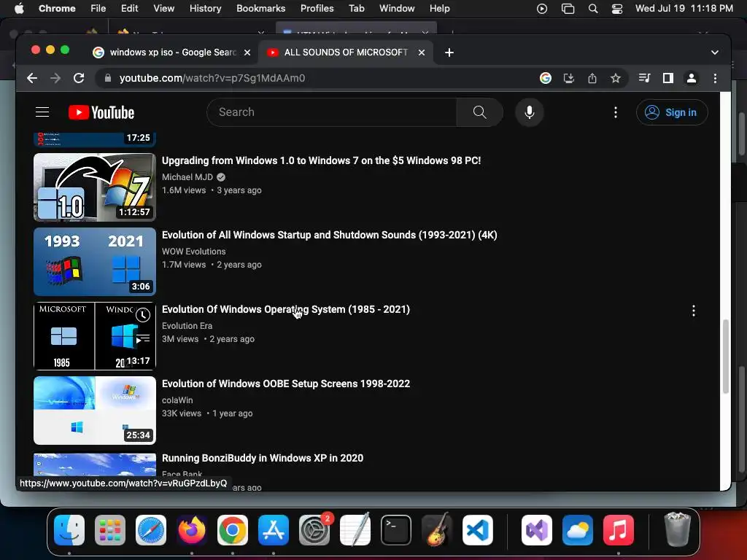Open the OOBE Setup Screens video thumbnail
This screenshot has height=560, width=747.
(95, 411)
